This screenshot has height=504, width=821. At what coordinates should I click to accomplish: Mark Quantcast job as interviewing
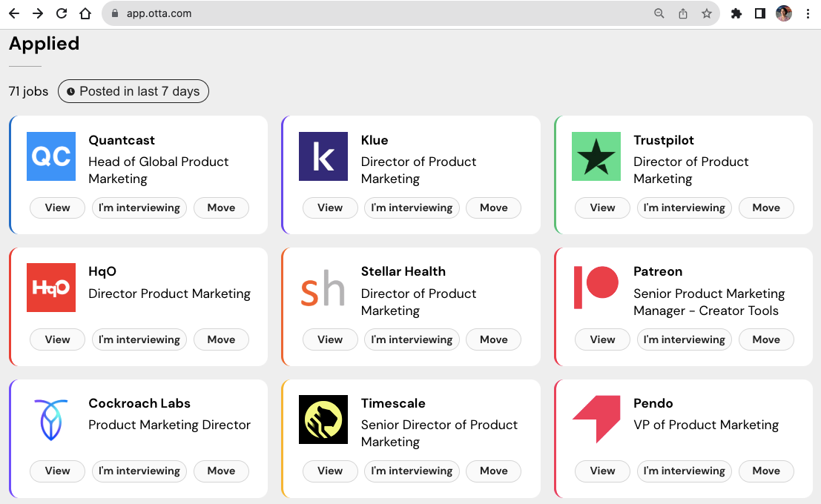[x=139, y=208]
